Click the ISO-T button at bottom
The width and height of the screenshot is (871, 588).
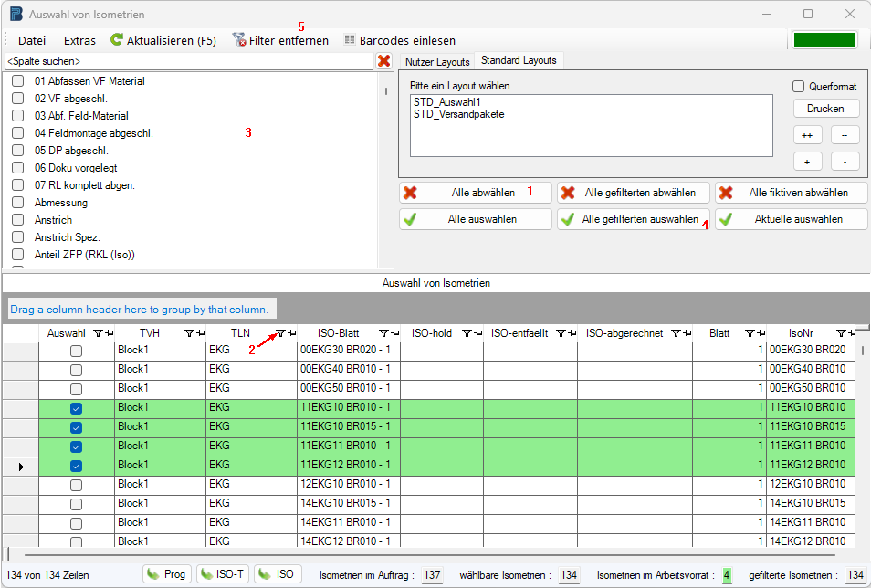tap(222, 574)
